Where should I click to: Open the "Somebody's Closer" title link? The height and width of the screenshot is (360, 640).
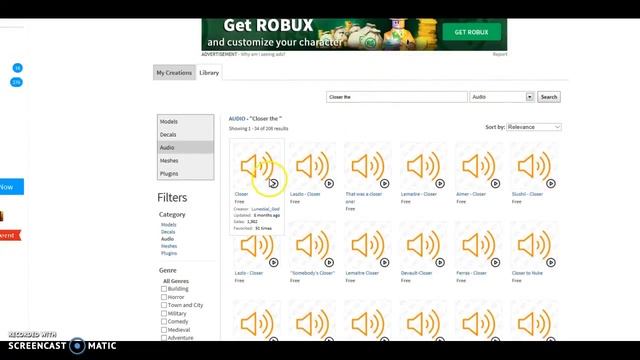(x=313, y=273)
